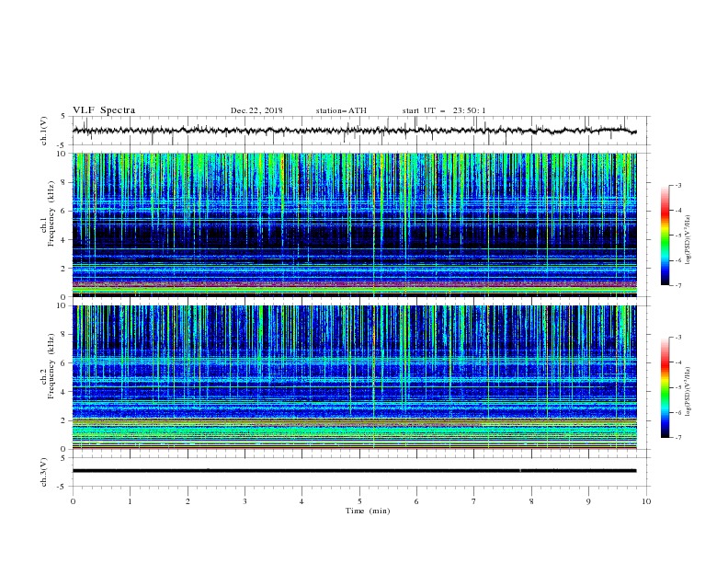Screen dimensions: 728x563
Task: Click the "station=ATH" label
Action: click(341, 110)
